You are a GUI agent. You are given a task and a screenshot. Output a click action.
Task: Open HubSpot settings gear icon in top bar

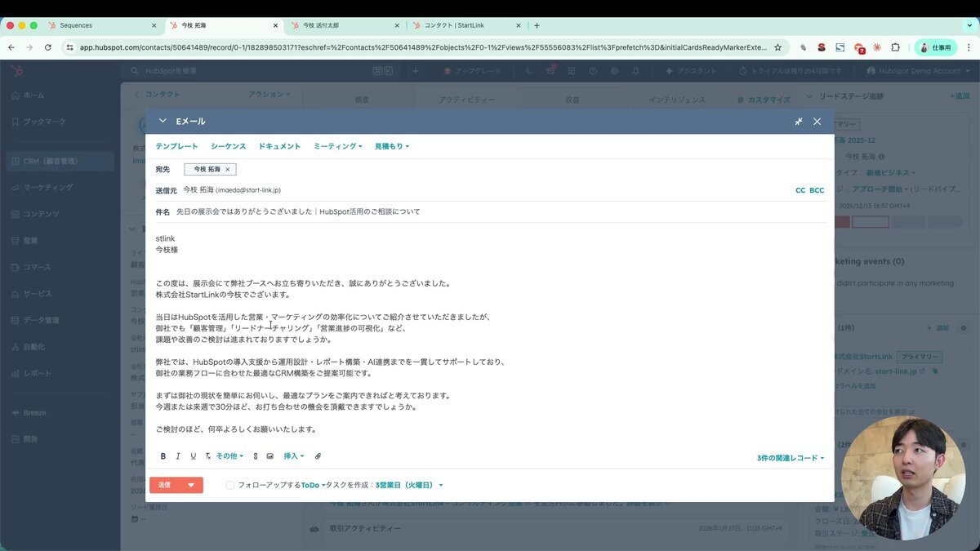(615, 71)
